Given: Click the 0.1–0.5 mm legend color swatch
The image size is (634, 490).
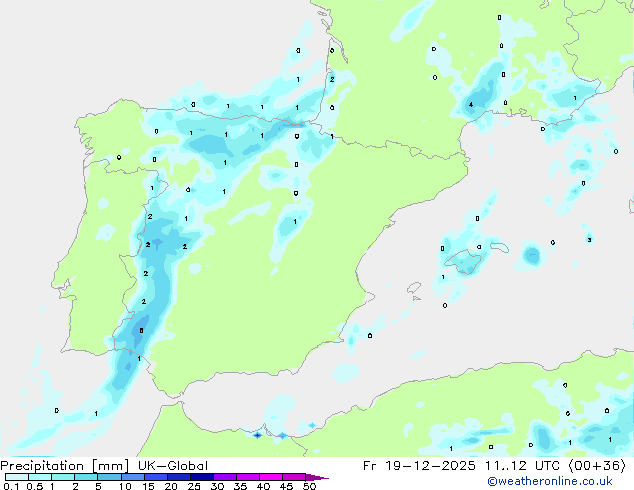Looking at the screenshot, I should click(17, 477).
